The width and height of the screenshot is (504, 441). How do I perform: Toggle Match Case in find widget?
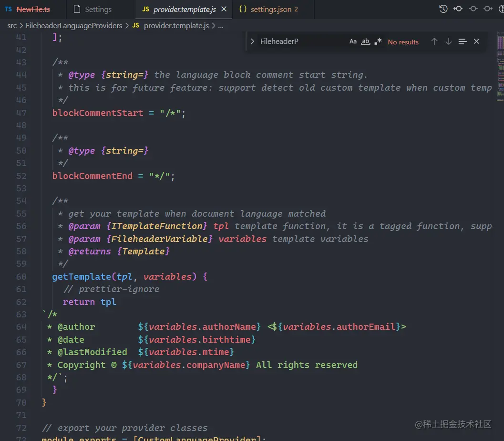coord(353,42)
